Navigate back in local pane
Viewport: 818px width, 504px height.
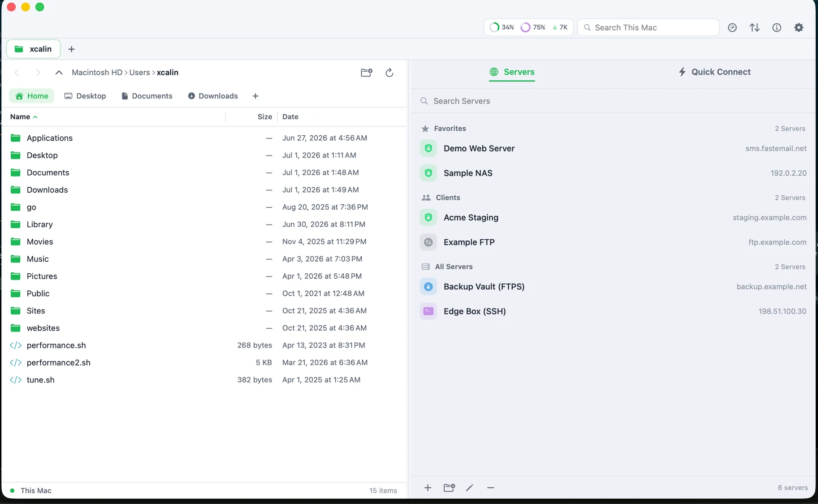coord(17,73)
